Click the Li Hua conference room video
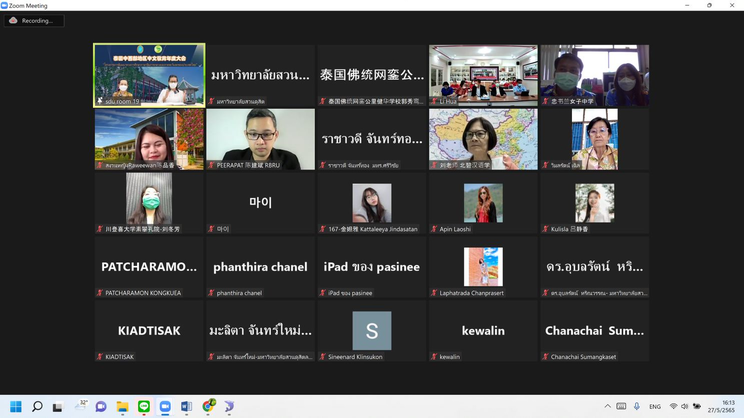Screen dimensions: 744x418 click(x=483, y=75)
